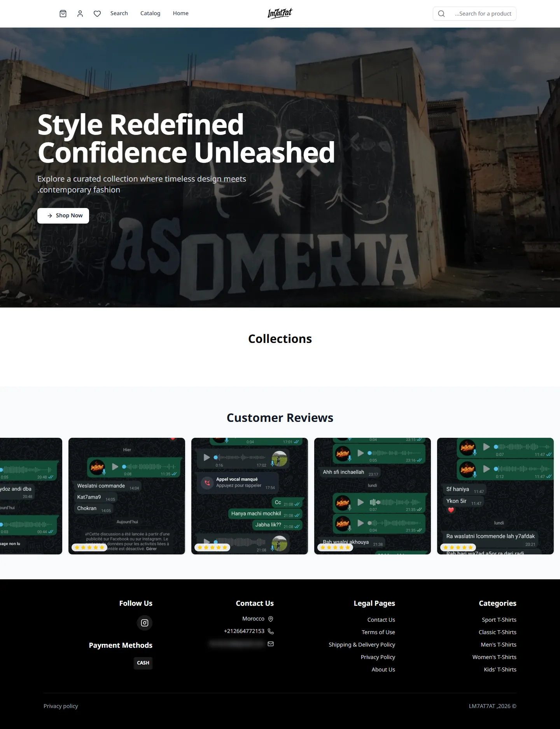Image resolution: width=560 pixels, height=729 pixels.
Task: Browse the Women's T-Shirts category
Action: 494,657
